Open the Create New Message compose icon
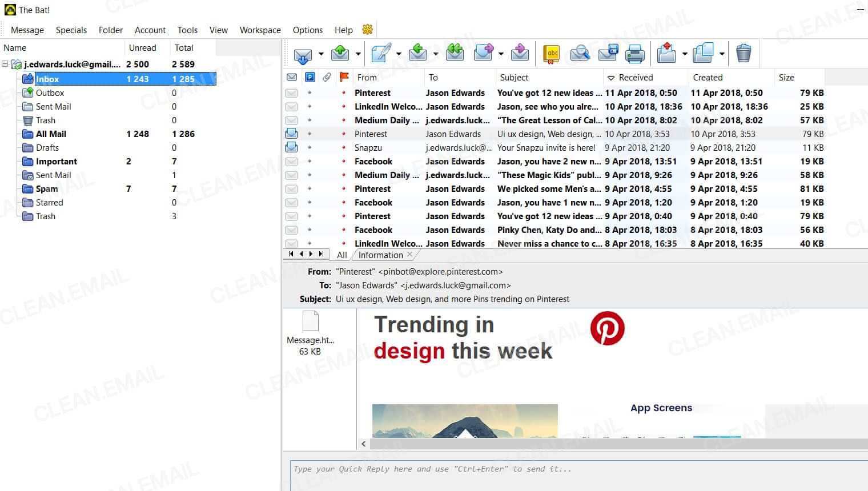Screen dimensions: 868x491 point(381,53)
